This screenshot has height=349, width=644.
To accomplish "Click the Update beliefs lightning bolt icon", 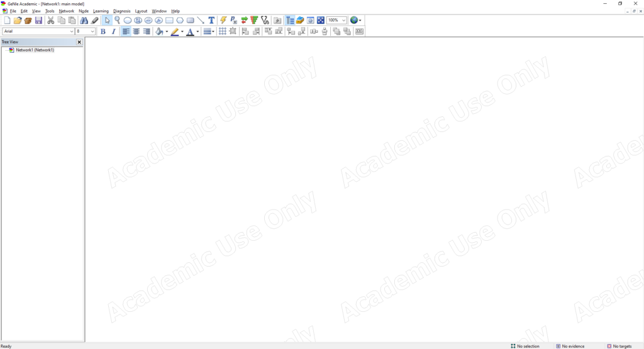I will click(223, 20).
